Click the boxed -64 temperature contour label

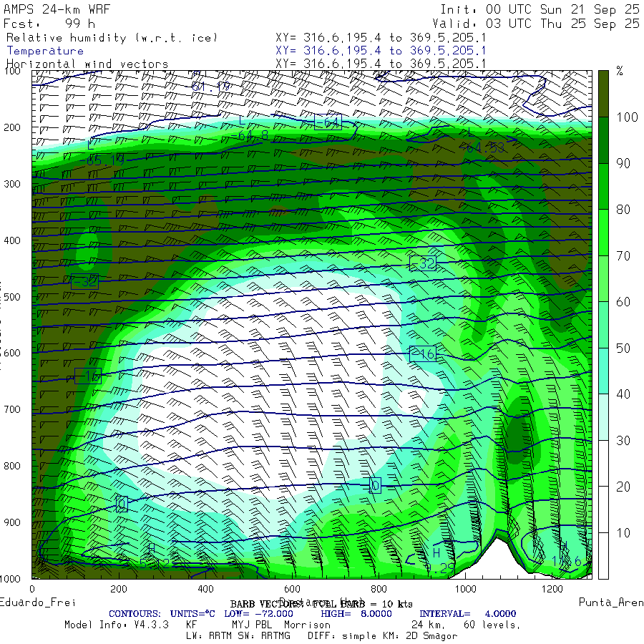click(x=328, y=122)
